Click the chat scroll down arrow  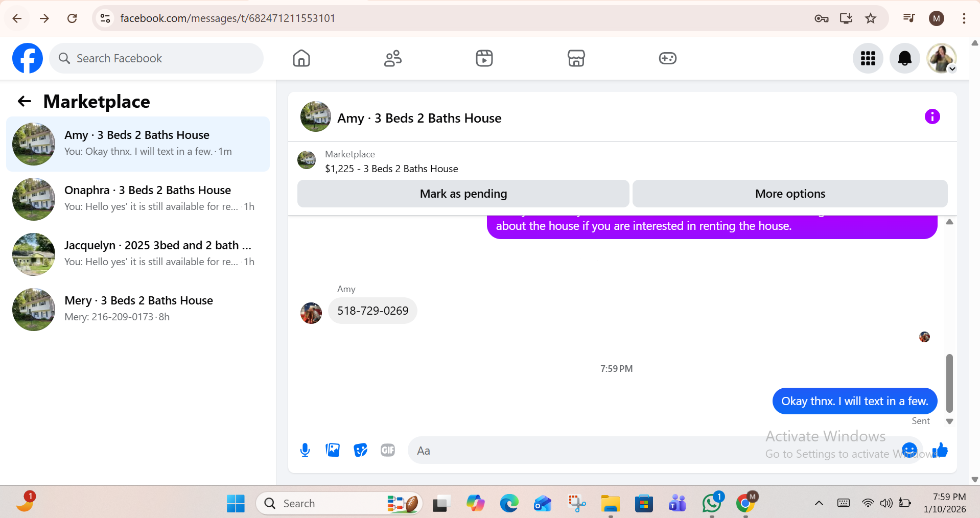coord(949,421)
